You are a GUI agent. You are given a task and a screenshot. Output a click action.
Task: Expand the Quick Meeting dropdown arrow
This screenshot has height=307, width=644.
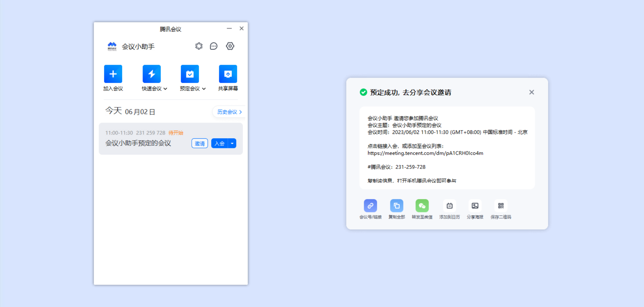click(165, 89)
